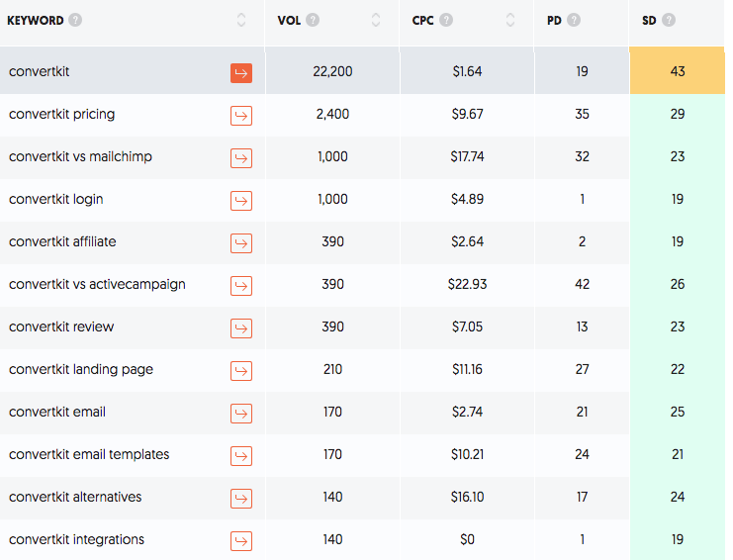Click the arrow icon next to convertkit pricing
Image resolution: width=733 pixels, height=560 pixels.
241,116
